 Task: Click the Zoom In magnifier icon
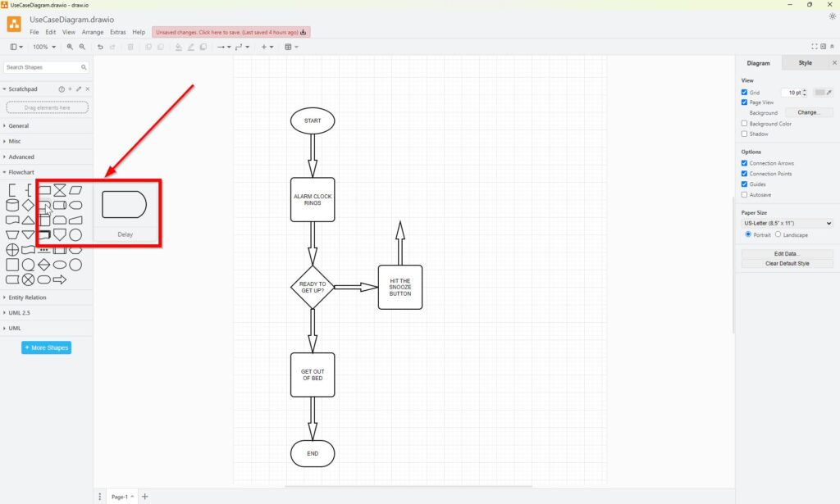(x=71, y=47)
